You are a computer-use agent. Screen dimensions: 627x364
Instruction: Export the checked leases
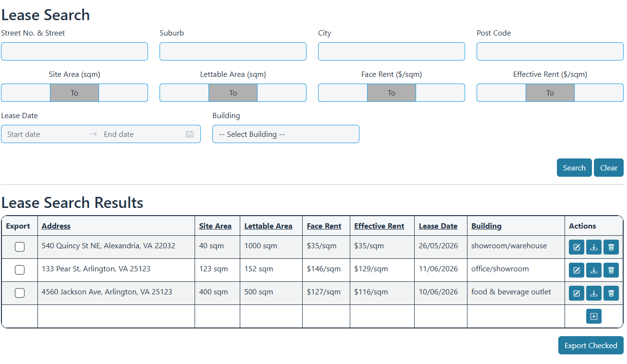pyautogui.click(x=591, y=345)
